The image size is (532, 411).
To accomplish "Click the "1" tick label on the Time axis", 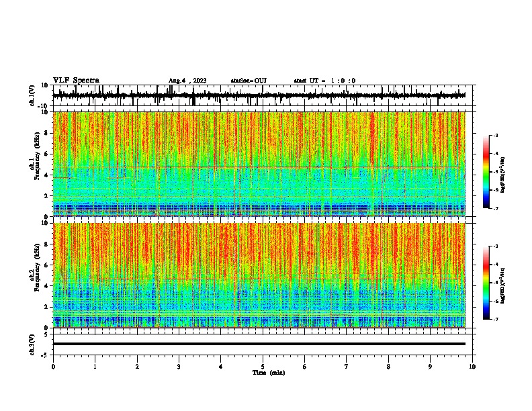I will 95,367.
